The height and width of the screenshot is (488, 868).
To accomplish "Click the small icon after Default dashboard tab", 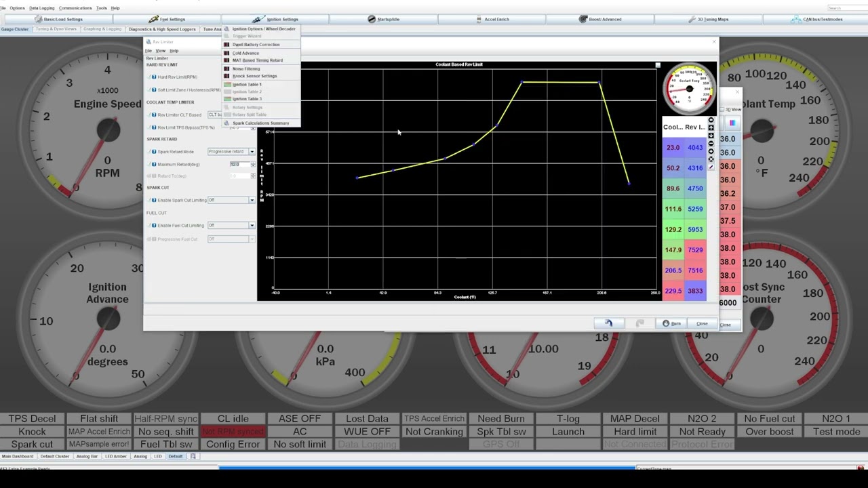I will [193, 456].
